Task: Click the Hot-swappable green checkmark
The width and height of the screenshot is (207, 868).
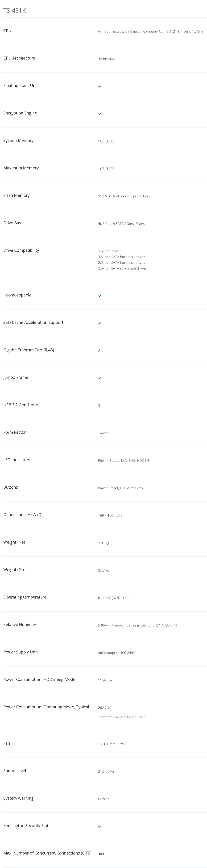Action: 100,296
